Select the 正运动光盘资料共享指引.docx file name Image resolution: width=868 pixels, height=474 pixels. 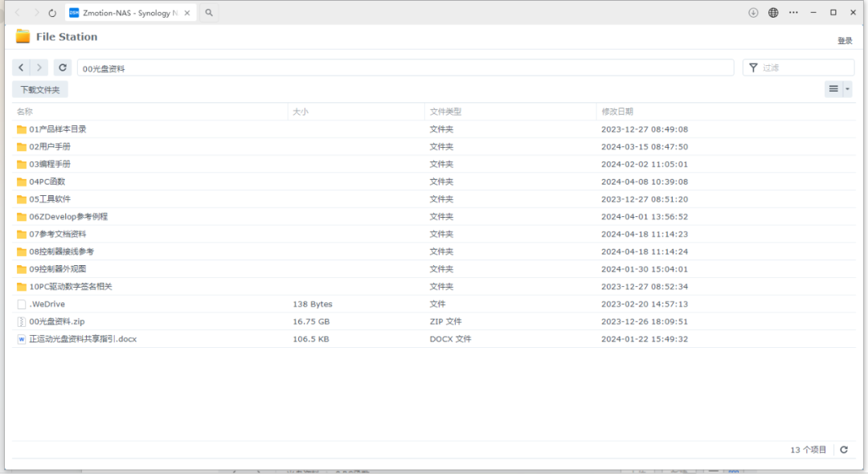pos(83,339)
